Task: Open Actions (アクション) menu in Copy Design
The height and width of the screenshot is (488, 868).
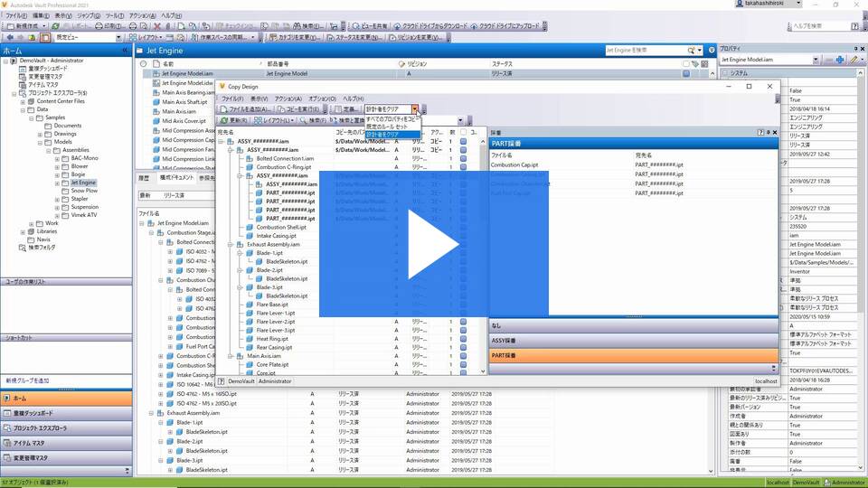Action: pos(288,99)
